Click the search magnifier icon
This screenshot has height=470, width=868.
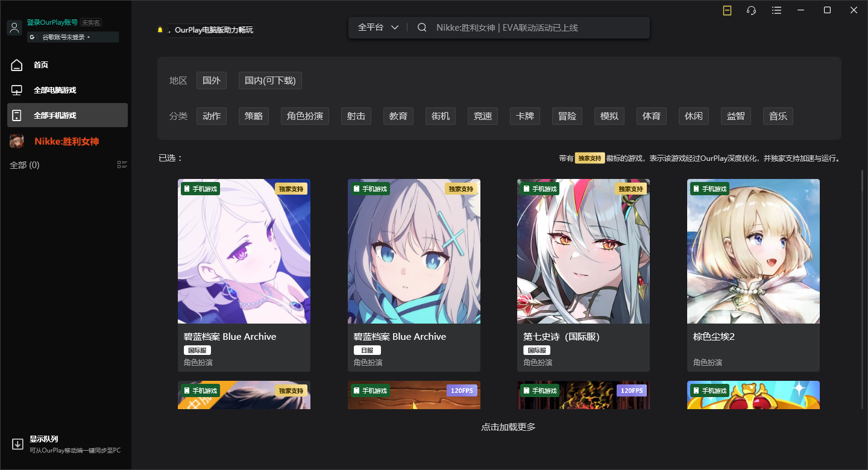coord(421,27)
